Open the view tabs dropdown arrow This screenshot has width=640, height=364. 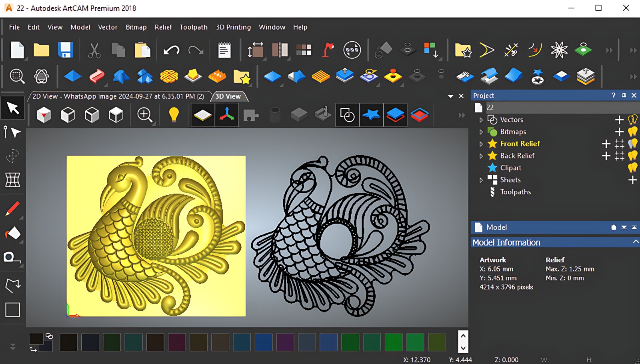point(451,96)
